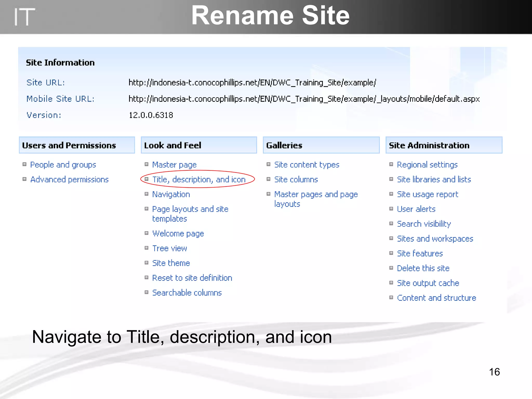Click the Rename Site slide title
Image resolution: width=532 pixels, height=399 pixels.
270,16
